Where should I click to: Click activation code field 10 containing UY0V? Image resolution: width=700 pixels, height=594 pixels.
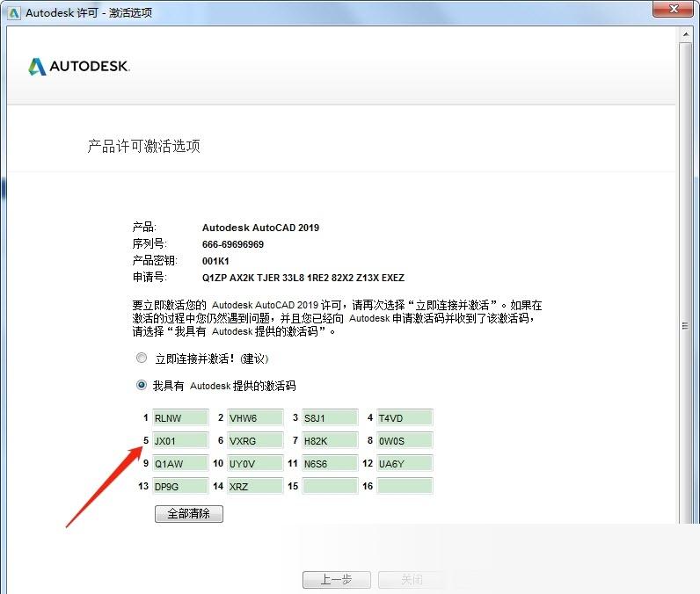coord(255,463)
